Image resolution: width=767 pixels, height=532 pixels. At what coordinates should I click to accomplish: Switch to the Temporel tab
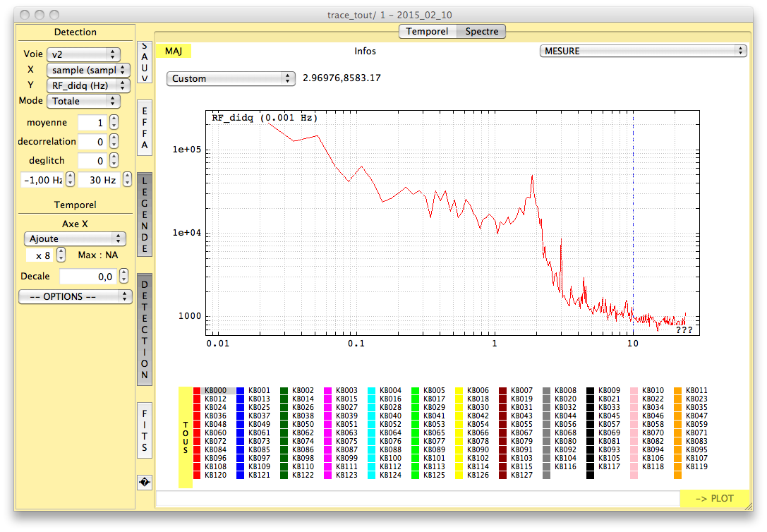point(427,31)
